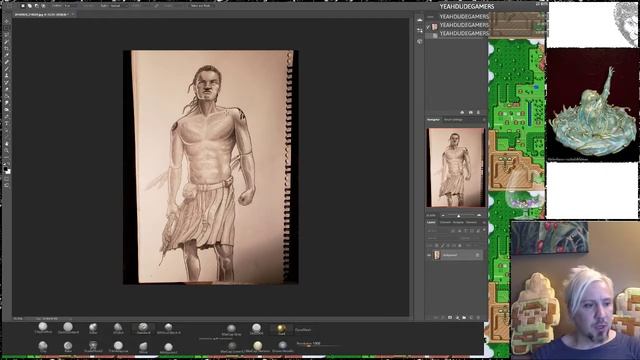The image size is (640, 360).
Task: Switch to the Layers tab
Action: click(x=431, y=222)
